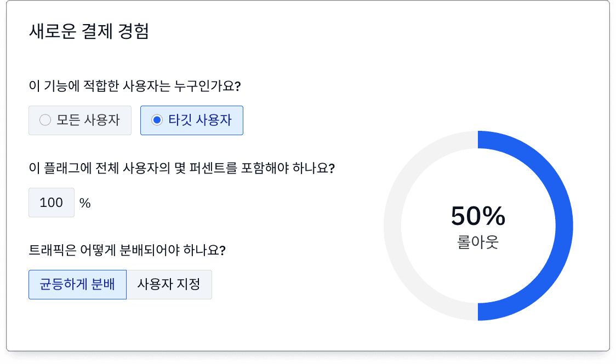Focus the percentage field showing 100
This screenshot has height=364, width=616.
(52, 203)
